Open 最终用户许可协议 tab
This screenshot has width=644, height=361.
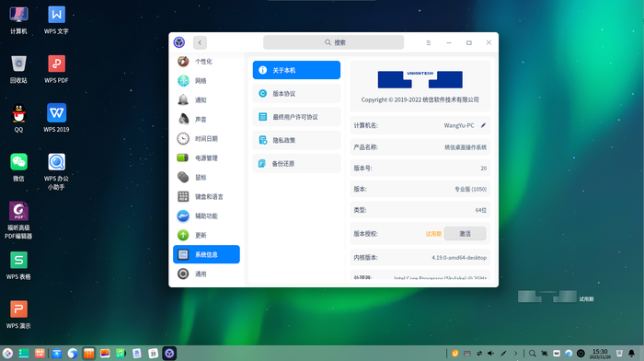(296, 117)
